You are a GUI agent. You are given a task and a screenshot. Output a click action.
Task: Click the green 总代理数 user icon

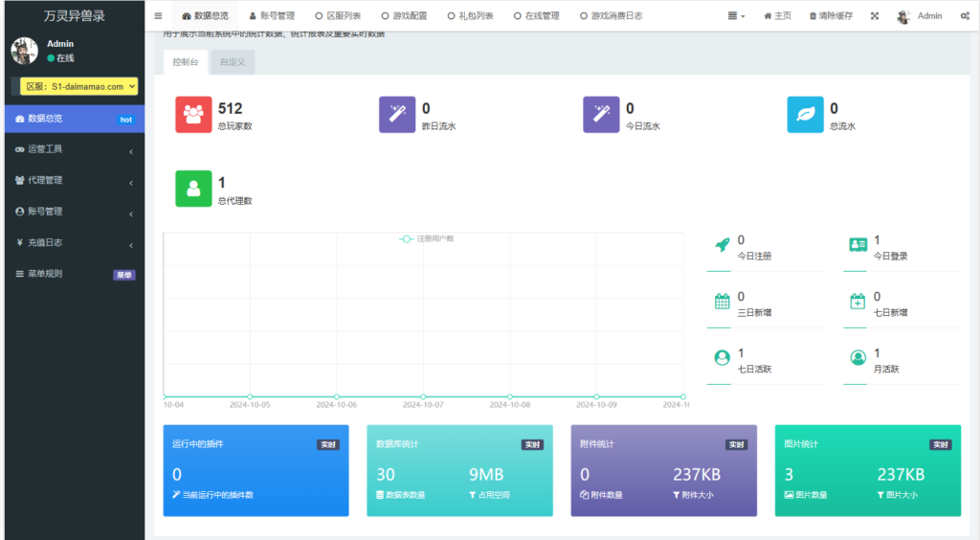[193, 188]
